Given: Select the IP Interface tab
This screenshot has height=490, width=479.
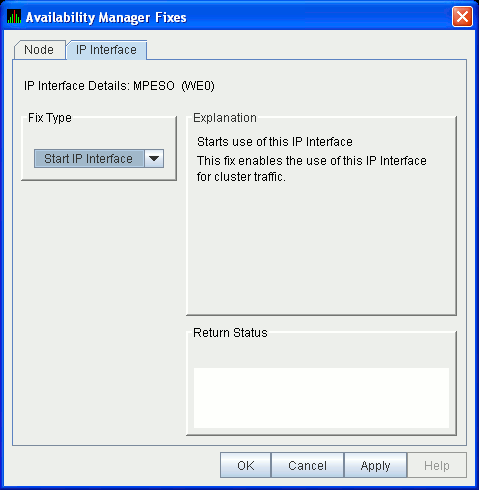Looking at the screenshot, I should tap(107, 50).
